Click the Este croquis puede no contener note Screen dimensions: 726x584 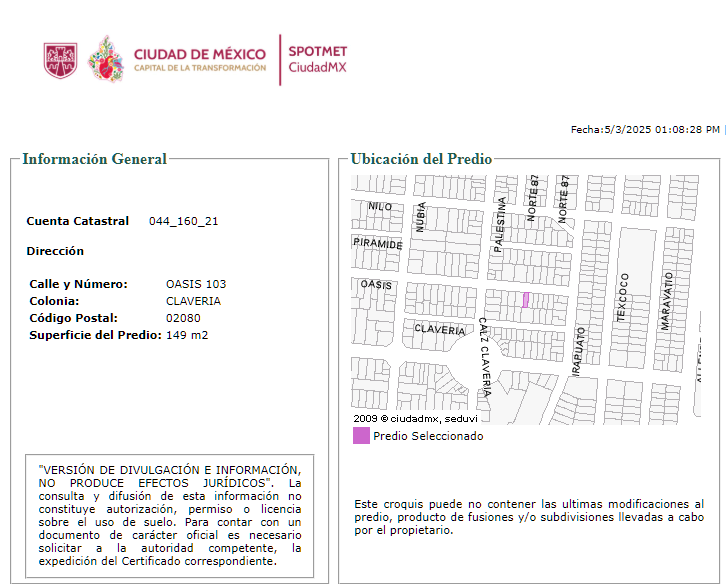529,517
